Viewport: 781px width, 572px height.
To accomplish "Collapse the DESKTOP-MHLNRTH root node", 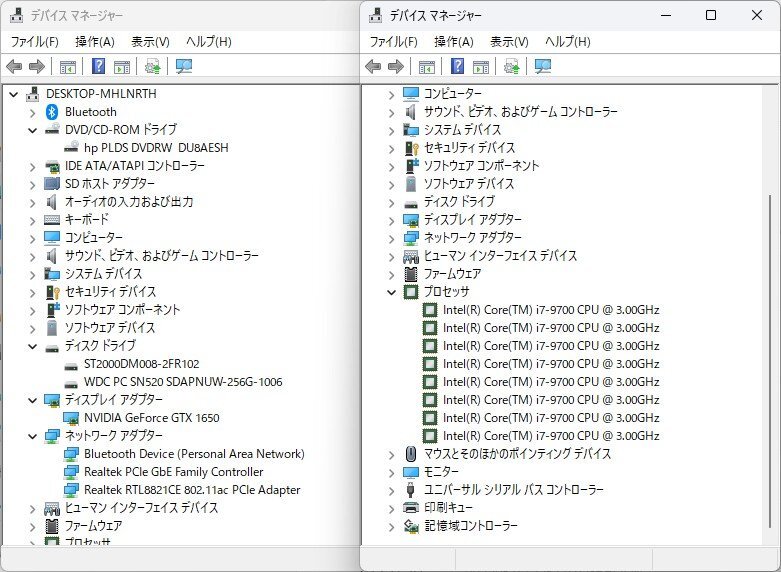I will 13,94.
